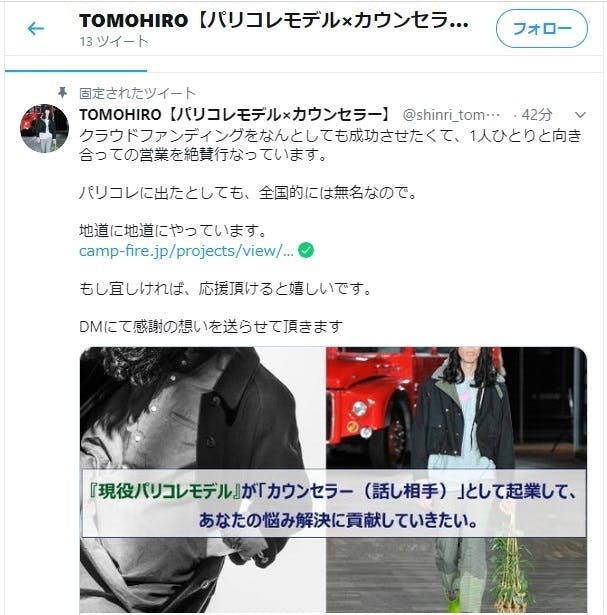Click the @shinri_tom username handle

451,115
